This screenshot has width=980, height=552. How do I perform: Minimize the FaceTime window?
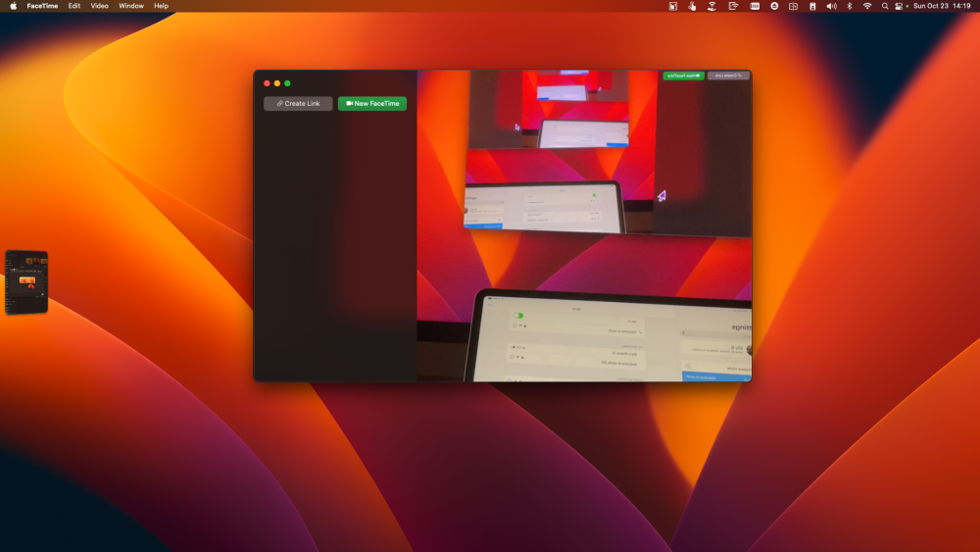(x=277, y=83)
